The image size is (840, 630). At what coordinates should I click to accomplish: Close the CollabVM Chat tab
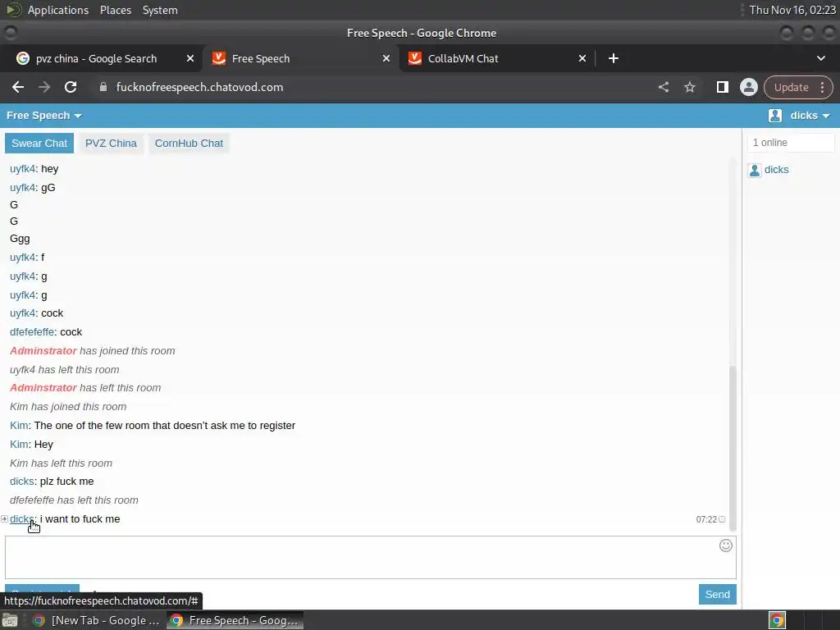[x=582, y=58]
